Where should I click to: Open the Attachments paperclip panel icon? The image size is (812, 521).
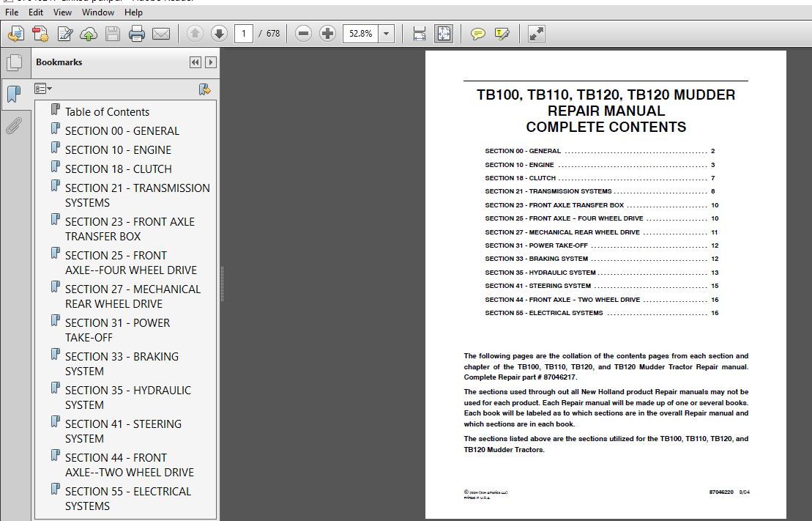[14, 126]
